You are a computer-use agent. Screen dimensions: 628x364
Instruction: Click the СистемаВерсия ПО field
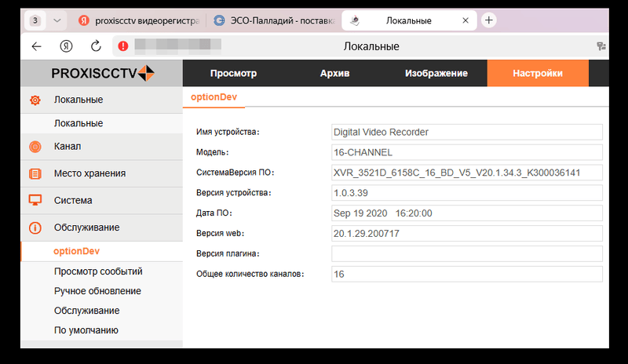467,173
